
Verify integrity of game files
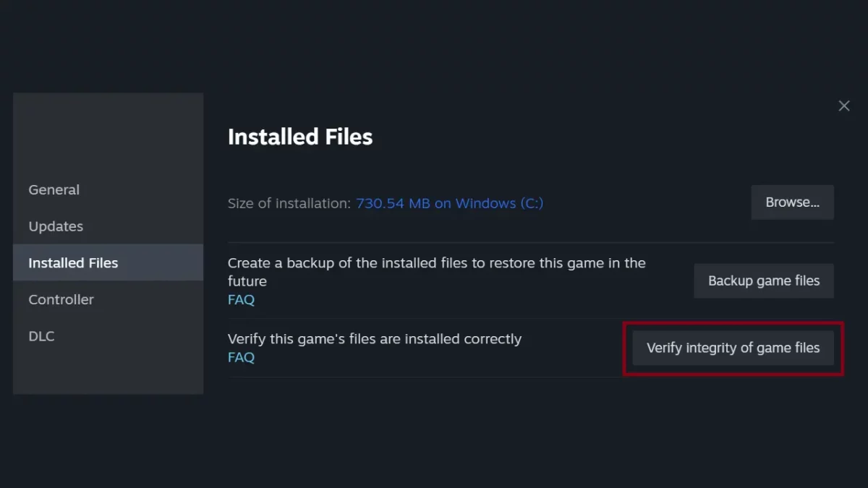coord(733,348)
